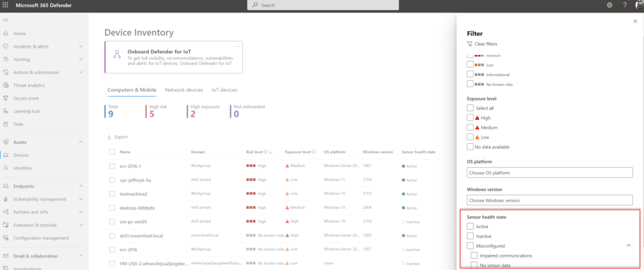Check the Misconfigured sensor health filter
Image resolution: width=644 pixels, height=270 pixels.
click(x=470, y=246)
